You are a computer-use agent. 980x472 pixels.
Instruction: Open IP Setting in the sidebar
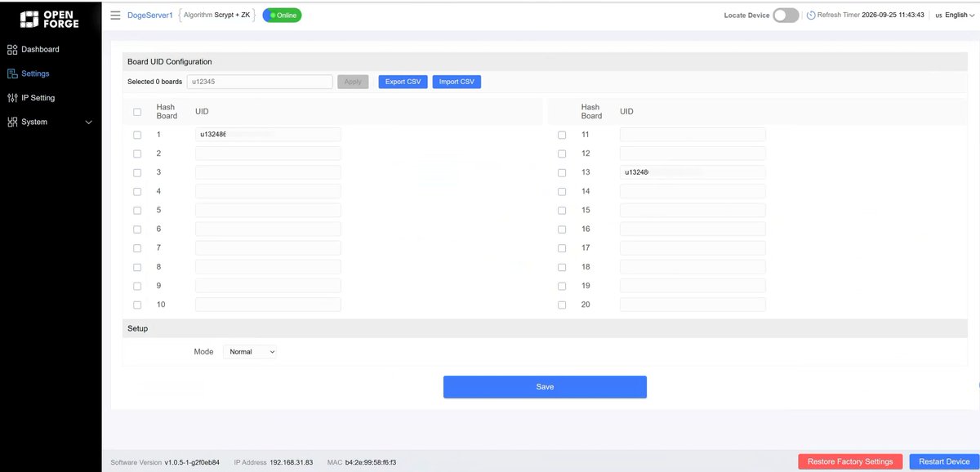coord(38,98)
